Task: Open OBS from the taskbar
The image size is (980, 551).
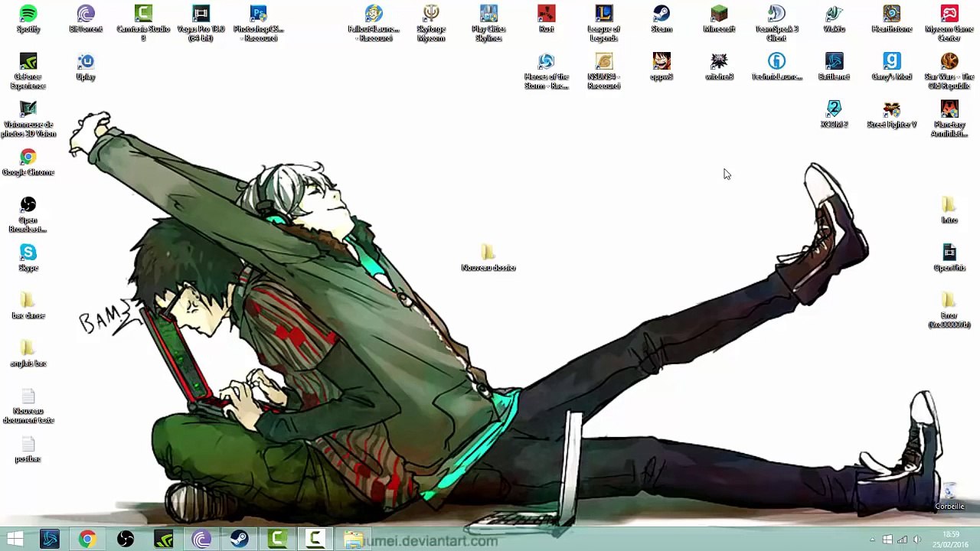Action: point(126,540)
